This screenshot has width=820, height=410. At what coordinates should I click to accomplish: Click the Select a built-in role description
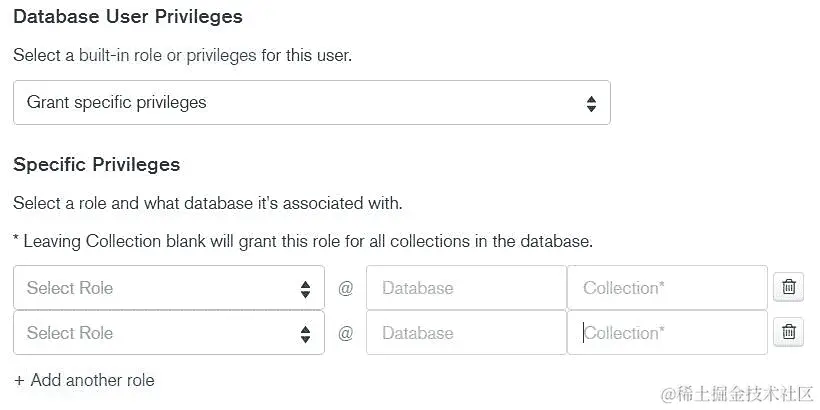(182, 55)
